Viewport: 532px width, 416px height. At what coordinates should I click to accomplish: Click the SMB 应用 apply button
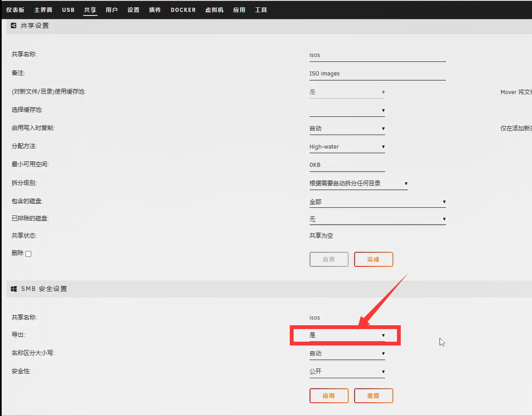[329, 396]
